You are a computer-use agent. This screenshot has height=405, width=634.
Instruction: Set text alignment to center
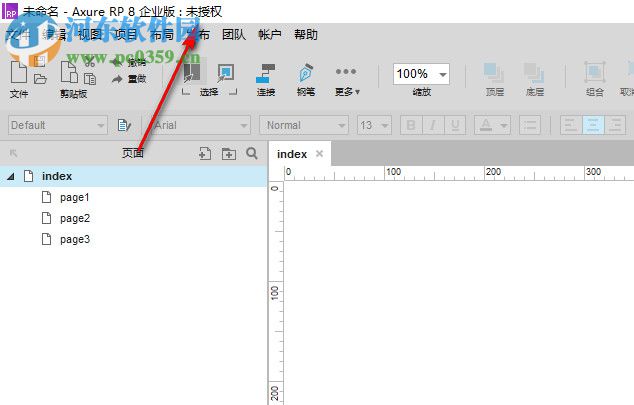[x=593, y=125]
